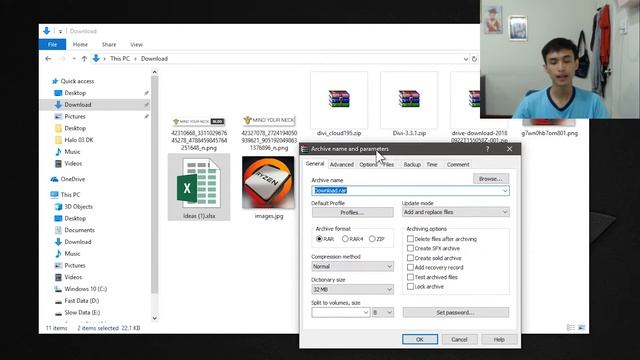
Task: Switch to the Comment tab
Action: 458,164
